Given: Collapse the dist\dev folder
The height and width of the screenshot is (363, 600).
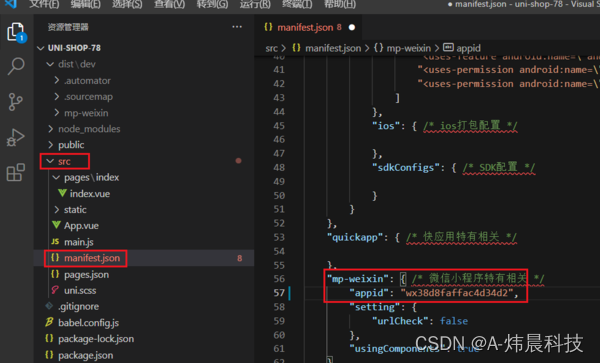Looking at the screenshot, I should [x=50, y=64].
